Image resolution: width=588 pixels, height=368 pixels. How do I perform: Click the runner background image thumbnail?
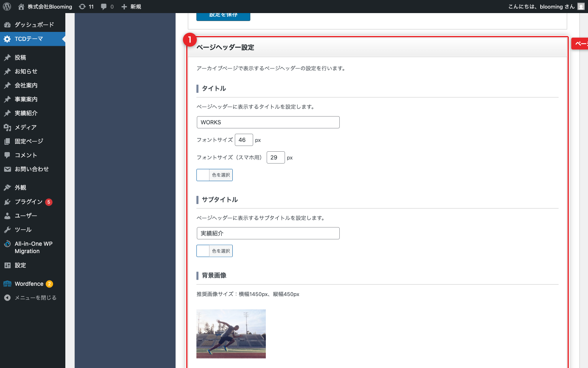click(231, 334)
